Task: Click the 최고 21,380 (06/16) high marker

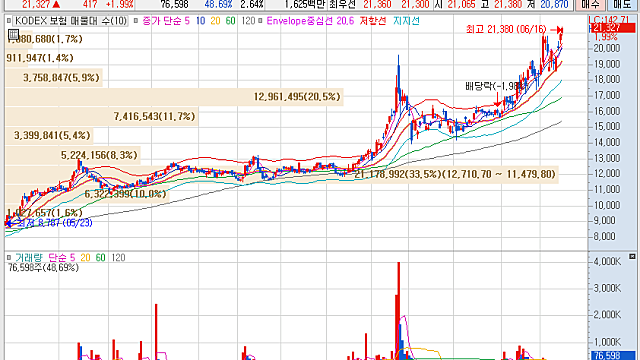Action: pos(514,29)
